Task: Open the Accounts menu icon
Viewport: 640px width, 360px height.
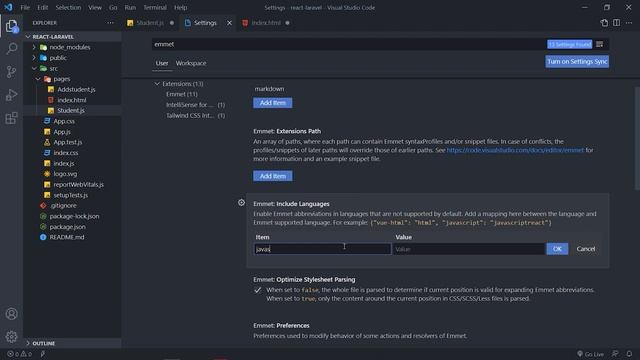Action: (11, 314)
